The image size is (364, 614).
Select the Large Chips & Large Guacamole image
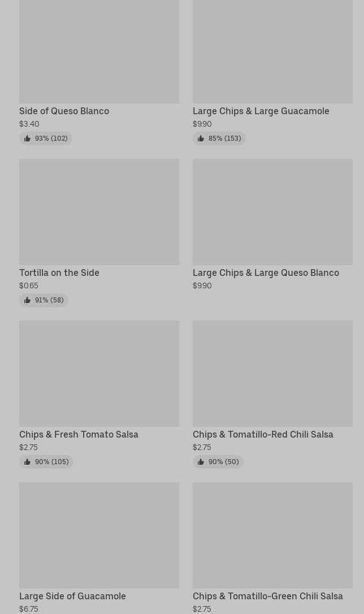[272, 51]
